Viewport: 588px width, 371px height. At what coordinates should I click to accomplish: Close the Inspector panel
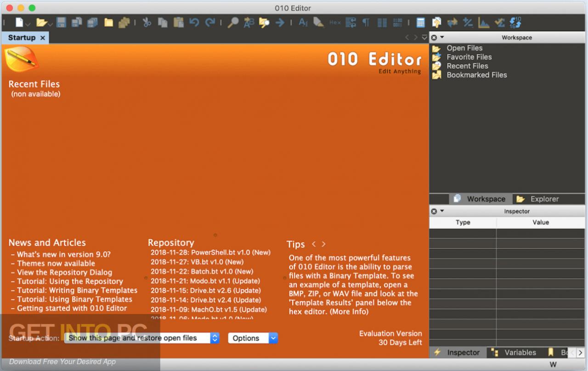pos(434,211)
